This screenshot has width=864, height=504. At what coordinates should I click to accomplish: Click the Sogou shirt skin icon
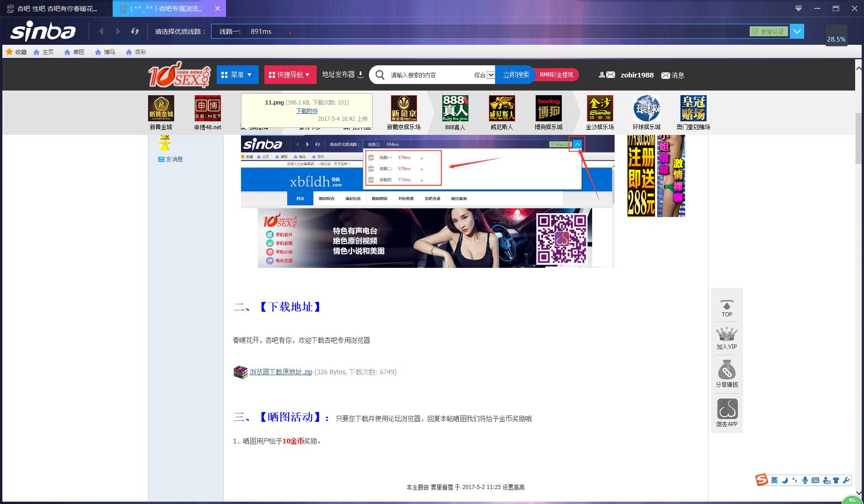836,480
